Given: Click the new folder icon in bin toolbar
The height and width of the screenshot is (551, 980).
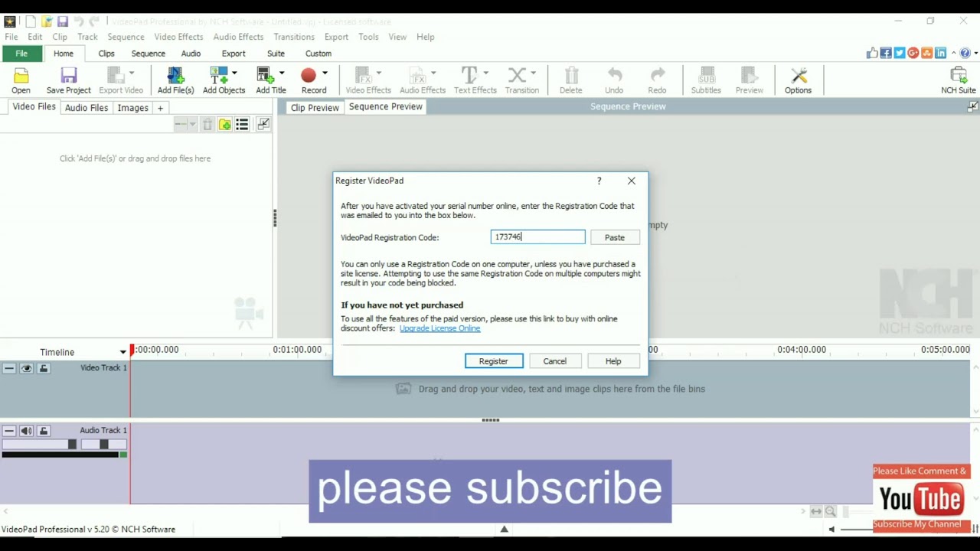Looking at the screenshot, I should [x=224, y=124].
